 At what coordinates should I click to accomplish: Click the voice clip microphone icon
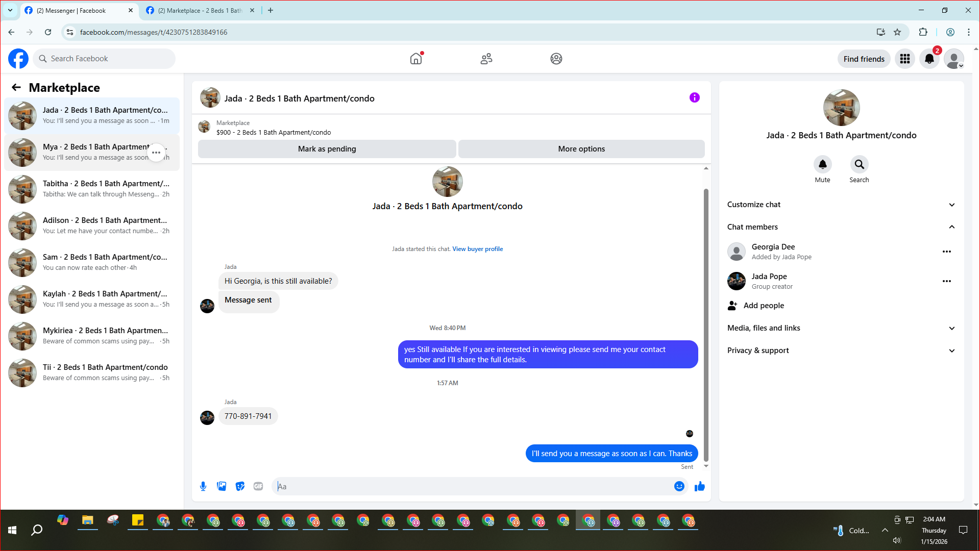tap(203, 486)
